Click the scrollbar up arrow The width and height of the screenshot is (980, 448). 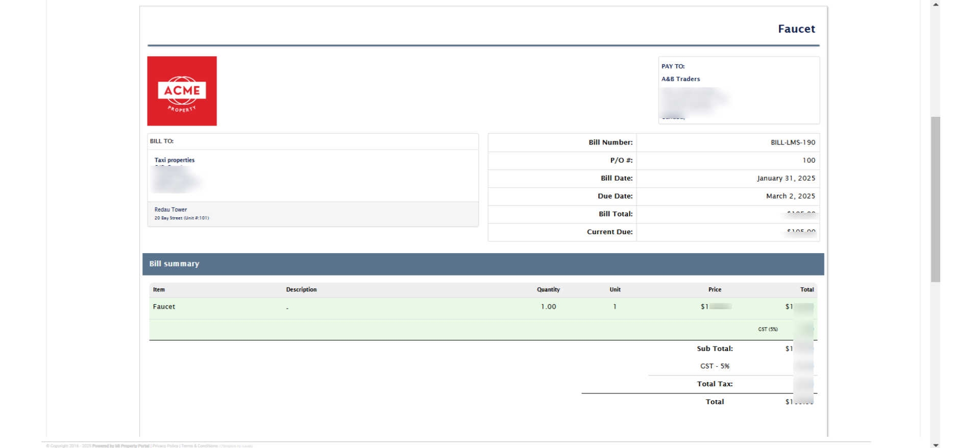click(935, 4)
